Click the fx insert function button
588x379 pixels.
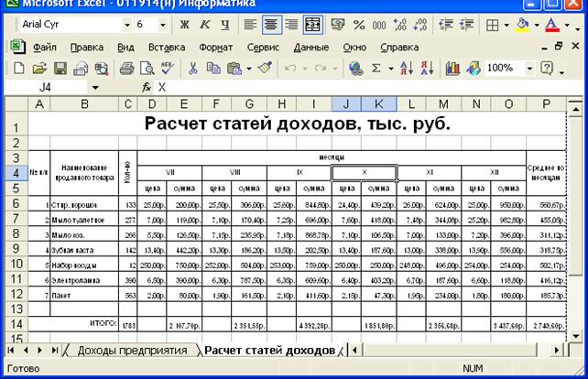(x=146, y=87)
